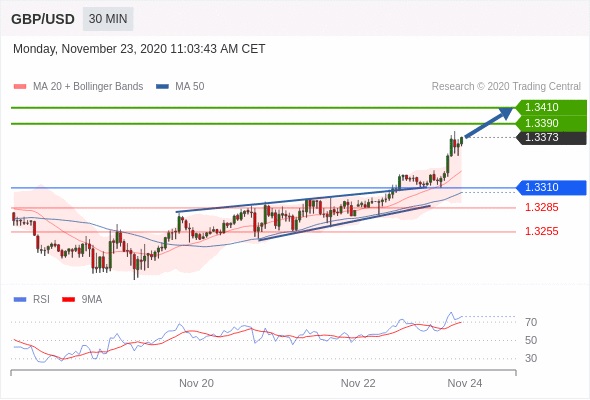590x400 pixels.
Task: Select the RSI legend label
Action: pos(41,300)
